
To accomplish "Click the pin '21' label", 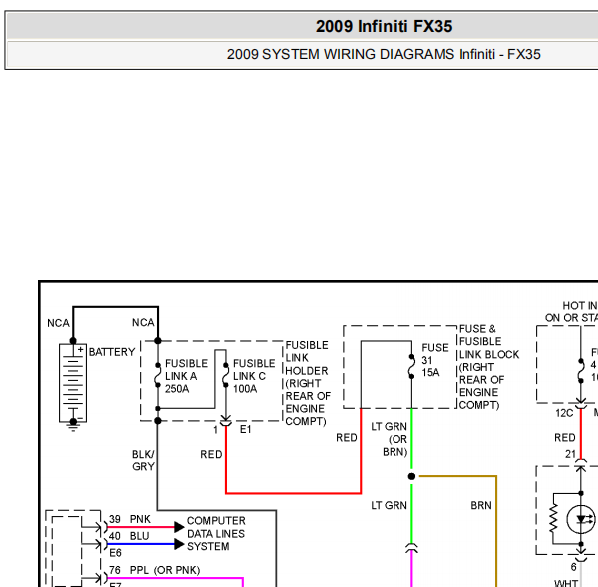I will [571, 454].
